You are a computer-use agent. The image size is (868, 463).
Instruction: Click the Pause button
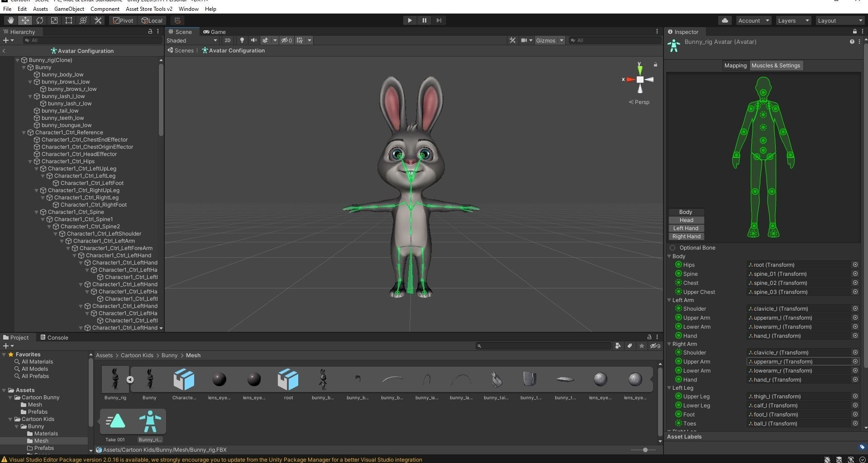pyautogui.click(x=424, y=20)
